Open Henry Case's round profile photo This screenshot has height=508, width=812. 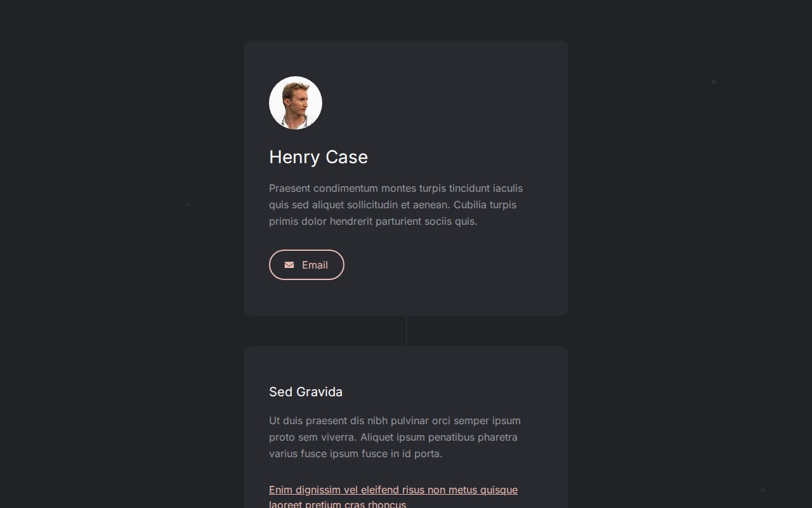[x=296, y=103]
